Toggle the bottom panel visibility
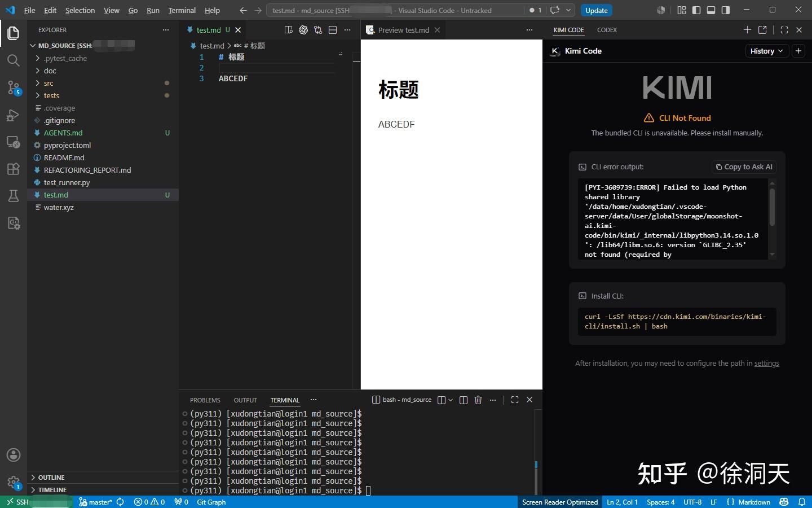The height and width of the screenshot is (508, 812). (x=711, y=10)
